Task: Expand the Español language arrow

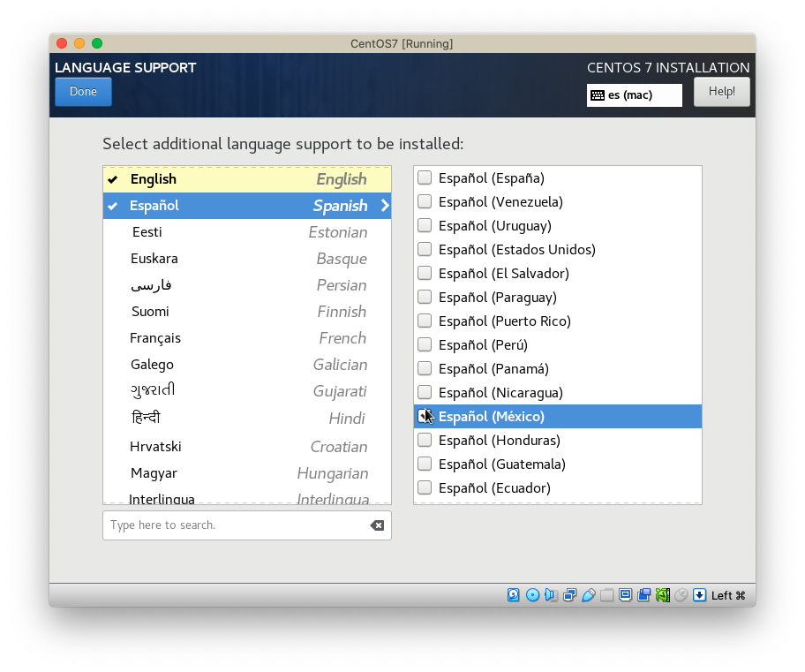Action: pyautogui.click(x=384, y=206)
